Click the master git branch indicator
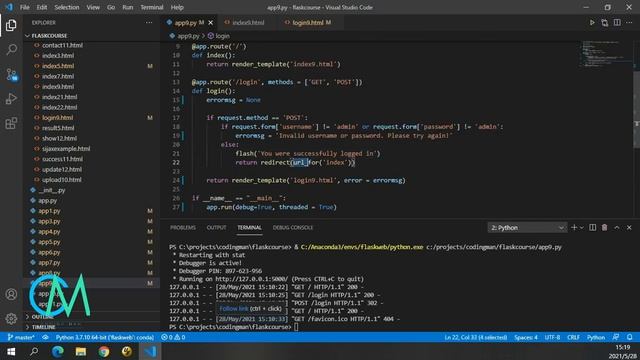Image resolution: width=640 pixels, height=360 pixels. coord(21,337)
